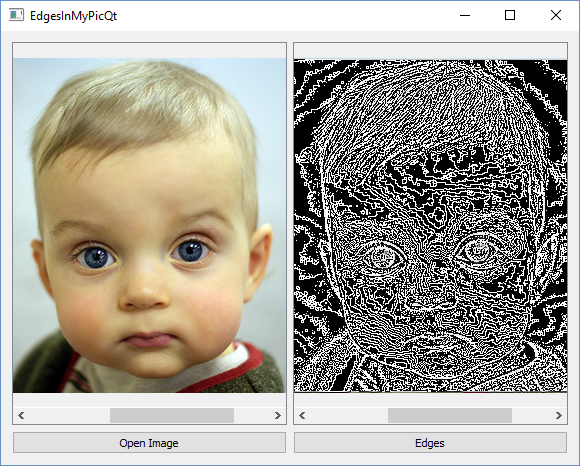Click left arrow of the original image scrollbar
The height and width of the screenshot is (466, 580).
tap(21, 415)
